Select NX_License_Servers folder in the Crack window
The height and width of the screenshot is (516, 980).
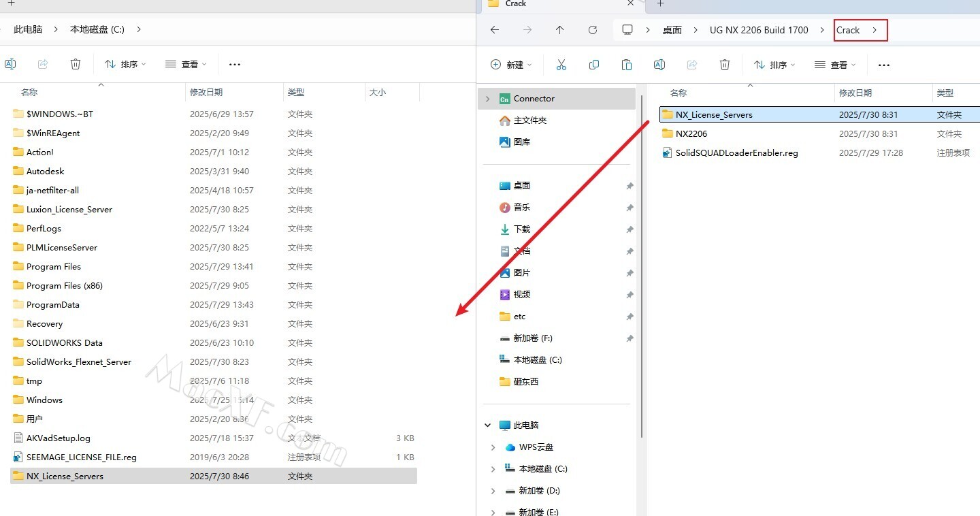819,115
